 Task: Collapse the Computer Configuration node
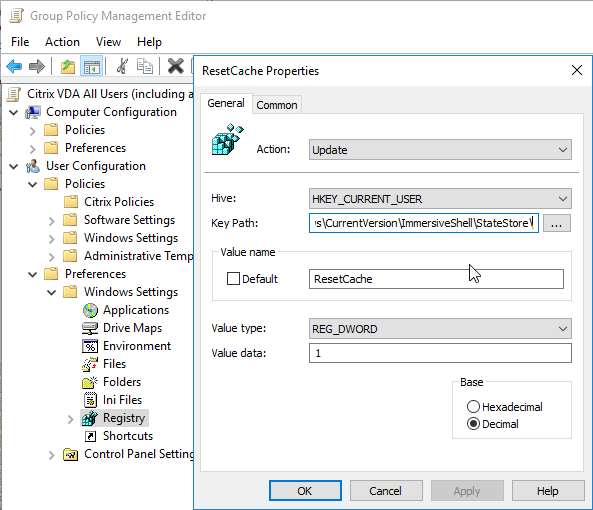point(14,112)
